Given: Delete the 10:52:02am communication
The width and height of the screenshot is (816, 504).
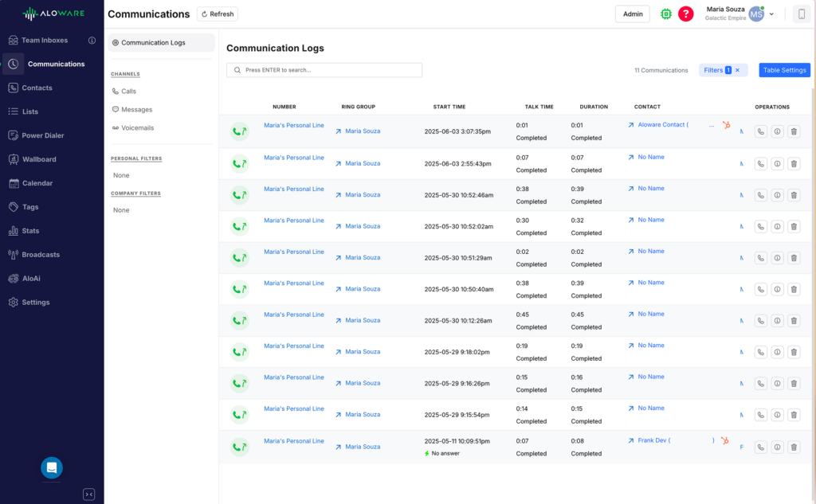Looking at the screenshot, I should tap(794, 226).
